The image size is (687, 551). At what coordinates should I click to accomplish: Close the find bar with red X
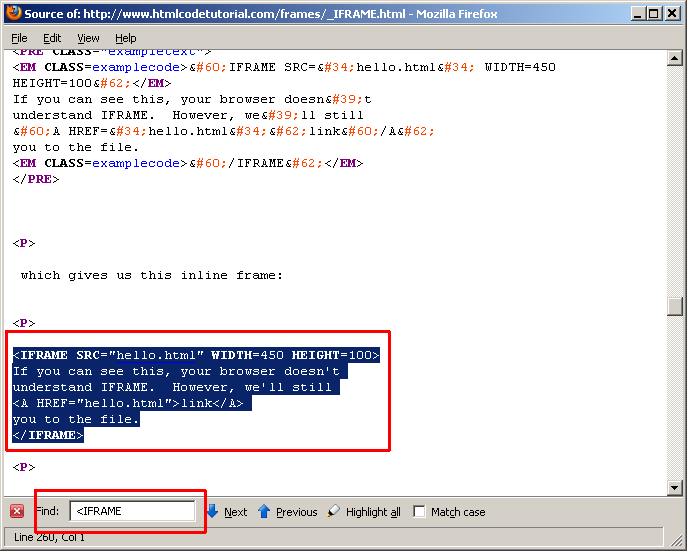17,511
